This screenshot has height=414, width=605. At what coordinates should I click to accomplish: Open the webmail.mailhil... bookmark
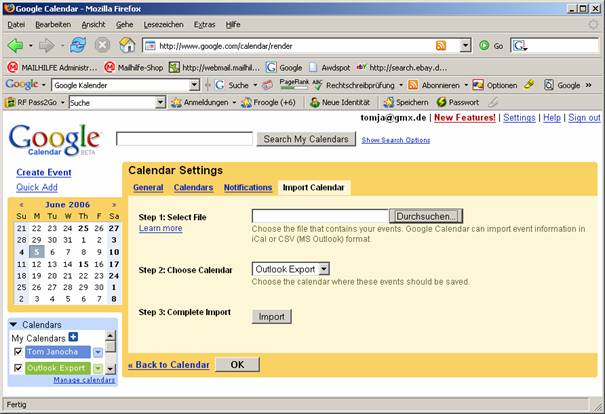click(x=215, y=68)
